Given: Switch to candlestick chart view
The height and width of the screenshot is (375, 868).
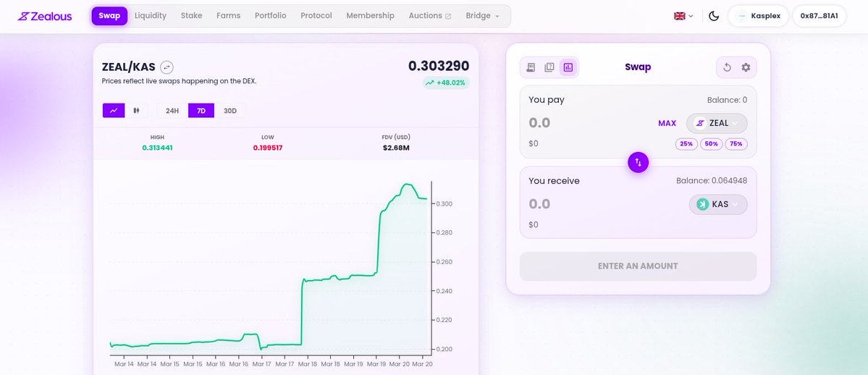Looking at the screenshot, I should 136,110.
